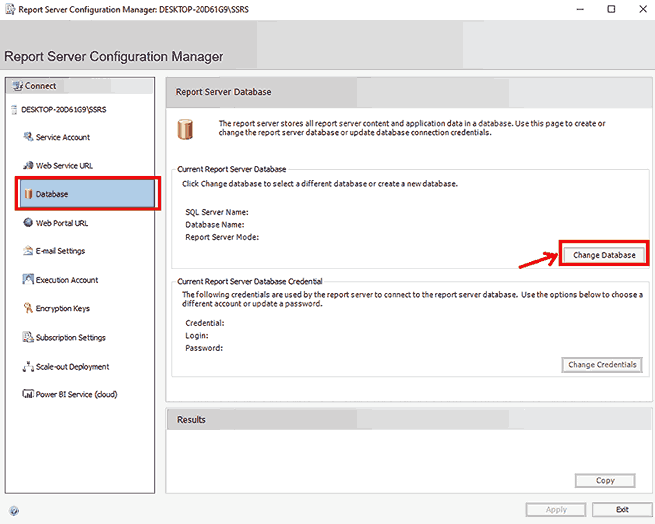Open the Web Service URL page
The width and height of the screenshot is (655, 524).
64,166
